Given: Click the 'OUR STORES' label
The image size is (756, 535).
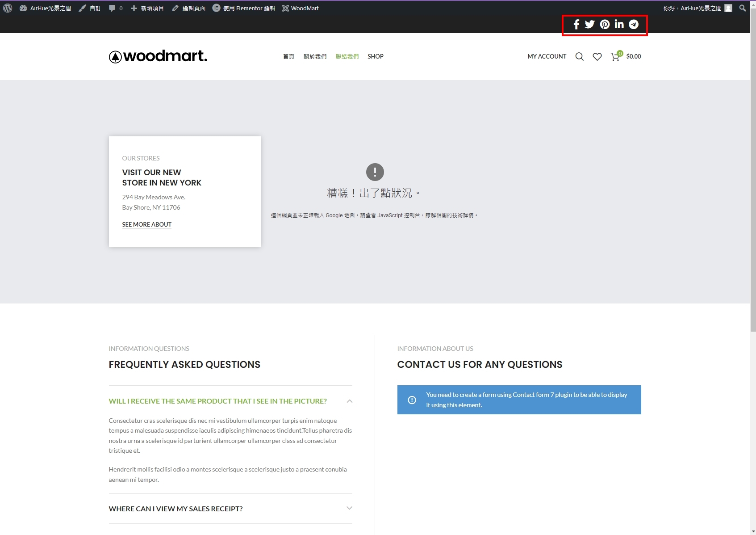Looking at the screenshot, I should [x=141, y=158].
